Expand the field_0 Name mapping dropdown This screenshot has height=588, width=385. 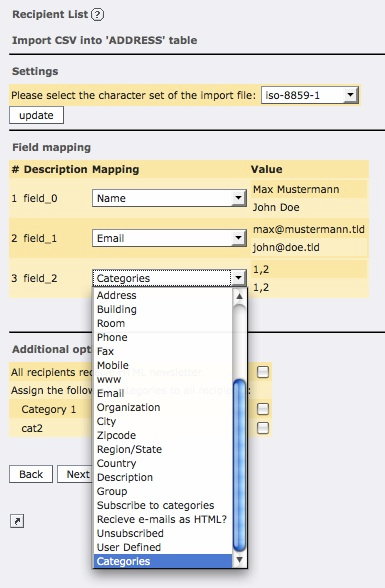point(169,198)
